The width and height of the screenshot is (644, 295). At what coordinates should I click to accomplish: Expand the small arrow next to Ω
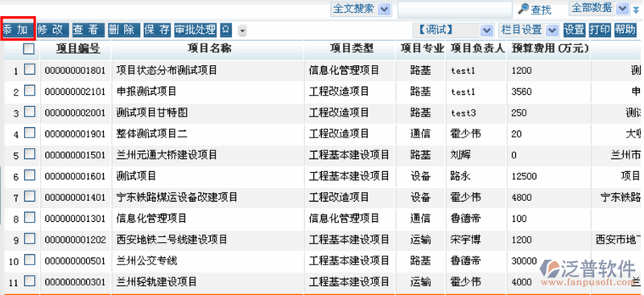coord(243,31)
